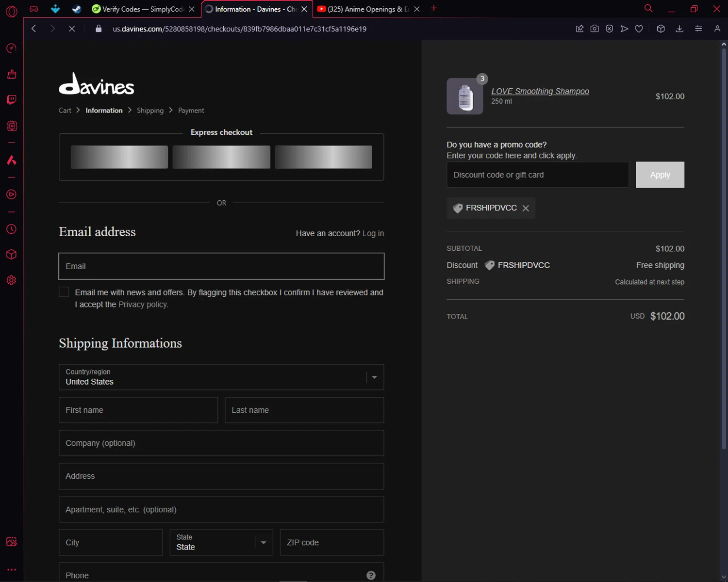Screen dimensions: 728x582
Task: Open the Aria AI sidebar icon
Action: (x=12, y=160)
